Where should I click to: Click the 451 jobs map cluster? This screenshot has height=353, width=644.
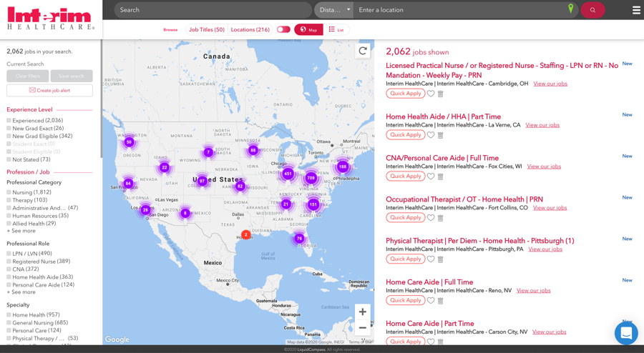coord(288,174)
